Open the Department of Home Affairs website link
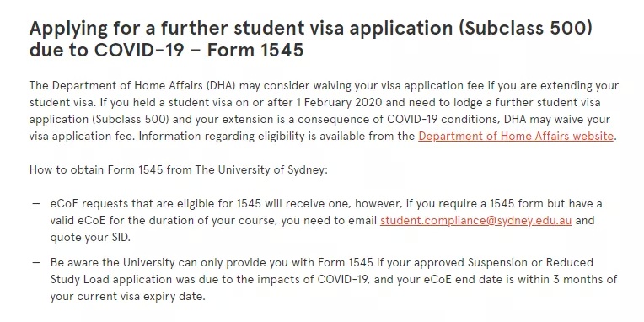The height and width of the screenshot is (322, 644). pyautogui.click(x=516, y=136)
